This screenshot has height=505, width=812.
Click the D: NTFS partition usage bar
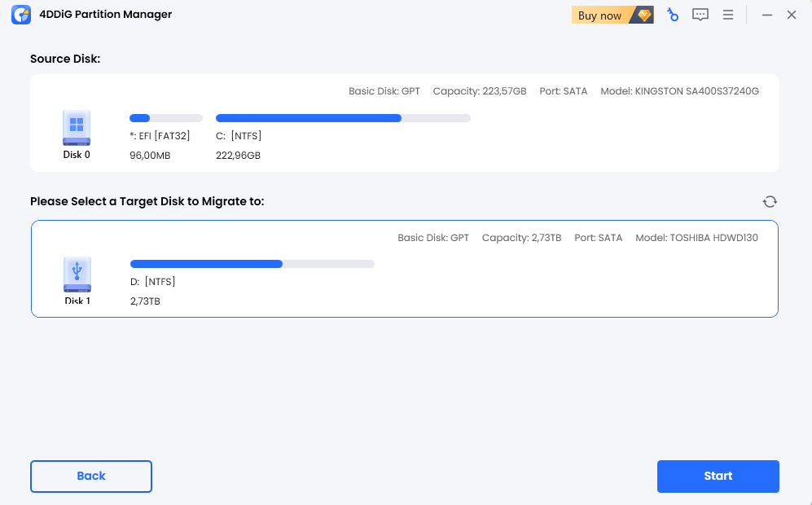coord(252,264)
